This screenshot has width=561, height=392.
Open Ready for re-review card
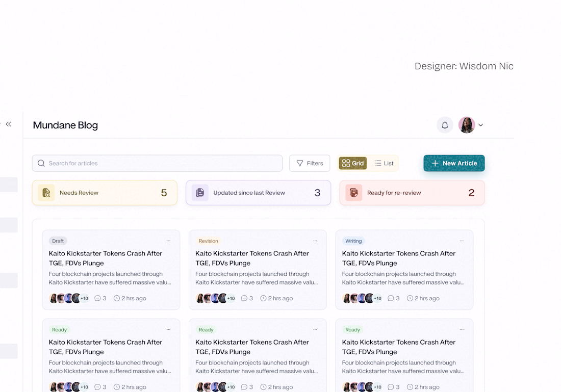click(412, 193)
